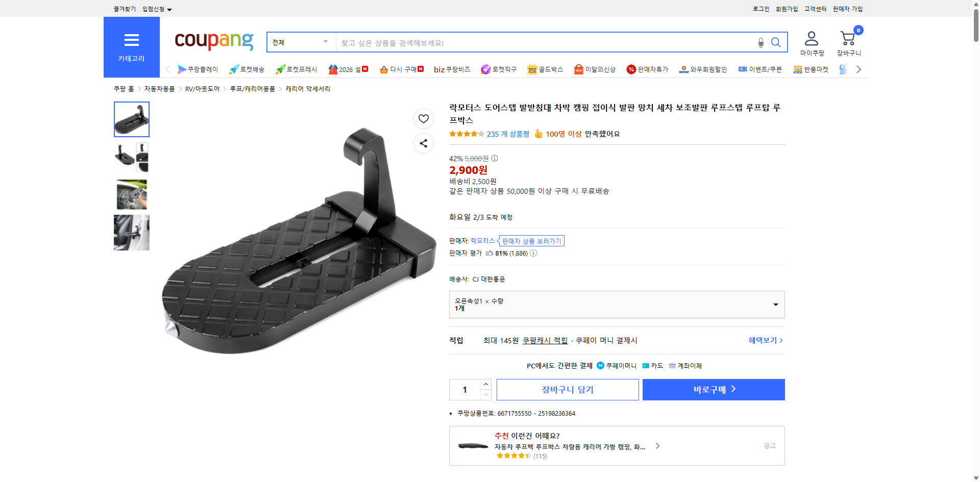The height and width of the screenshot is (482, 980).
Task: Open the 전체 search category dropdown
Action: [x=300, y=42]
